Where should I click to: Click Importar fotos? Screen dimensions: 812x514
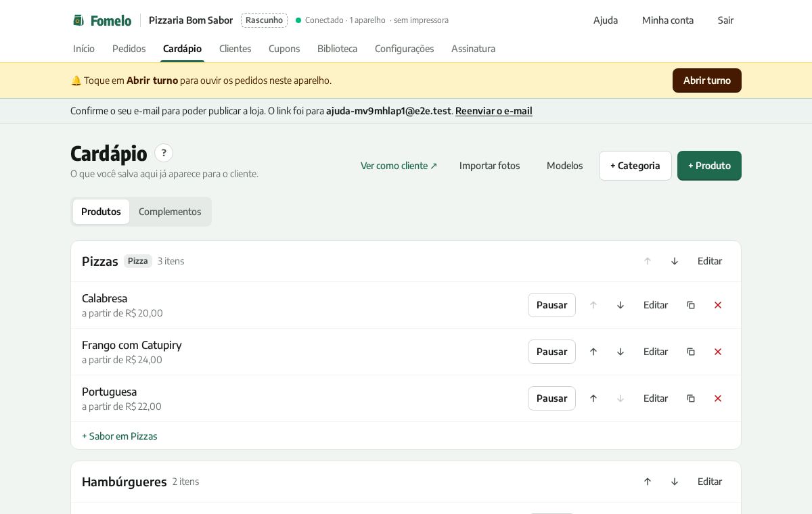490,166
